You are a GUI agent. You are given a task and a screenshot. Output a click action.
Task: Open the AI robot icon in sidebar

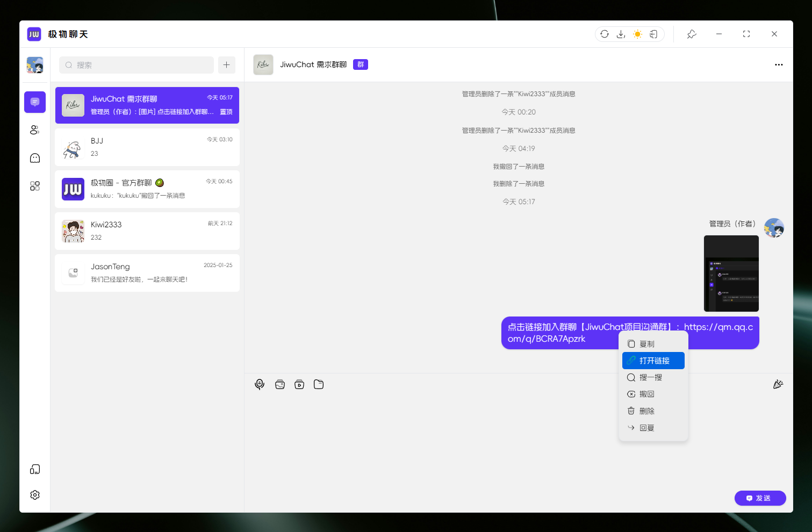pyautogui.click(x=35, y=158)
